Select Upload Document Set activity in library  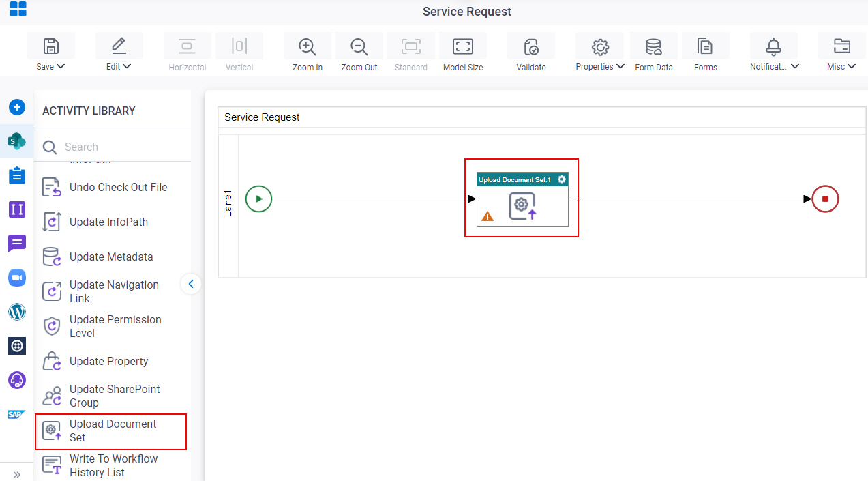pos(111,431)
